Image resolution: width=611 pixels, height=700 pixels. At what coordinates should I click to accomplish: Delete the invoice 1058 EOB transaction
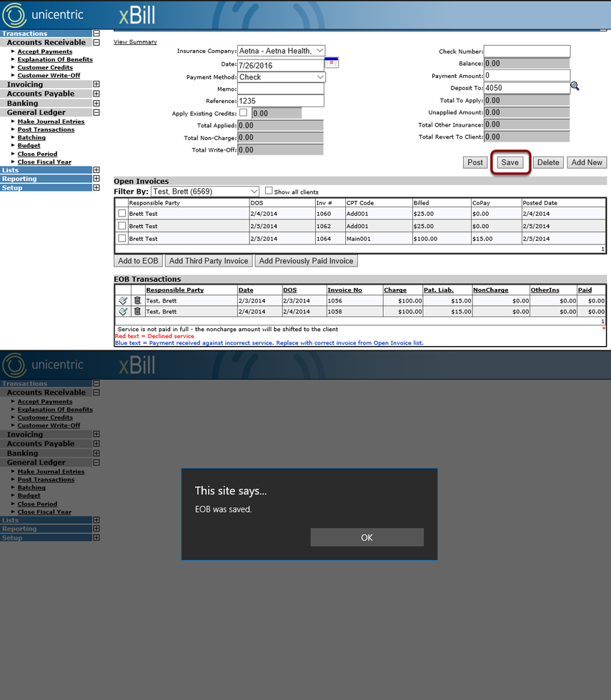(137, 311)
